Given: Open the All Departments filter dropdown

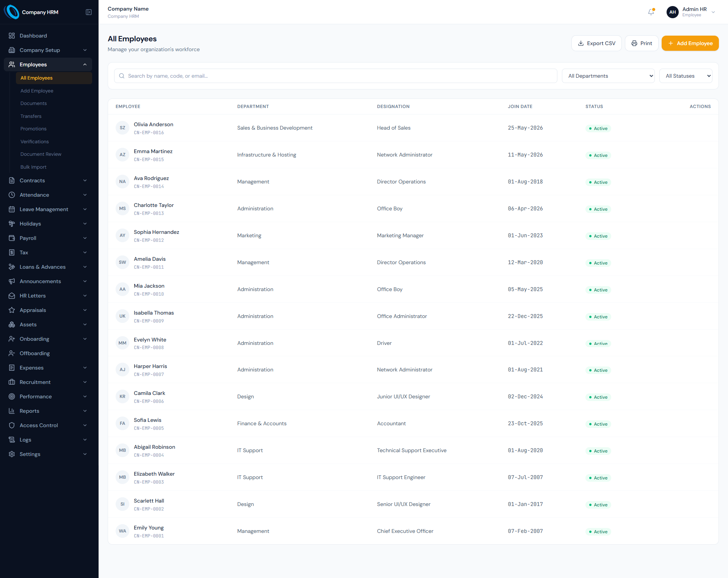Looking at the screenshot, I should click(608, 76).
